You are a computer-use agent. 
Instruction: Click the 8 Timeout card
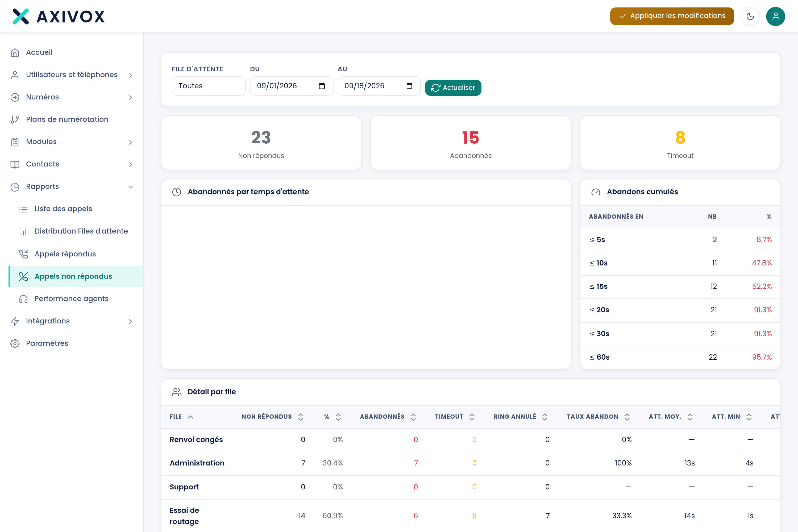(680, 143)
